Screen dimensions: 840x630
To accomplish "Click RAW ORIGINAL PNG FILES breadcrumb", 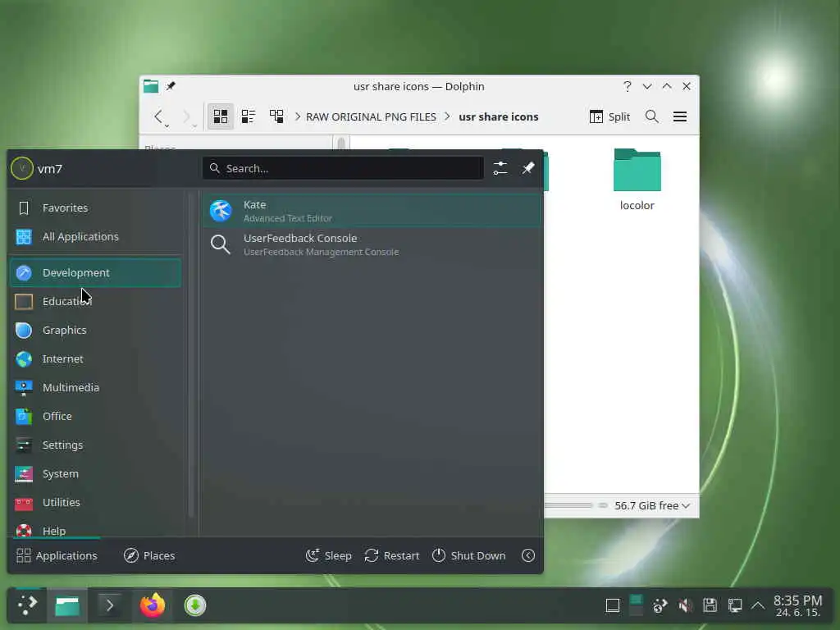I will coord(371,116).
